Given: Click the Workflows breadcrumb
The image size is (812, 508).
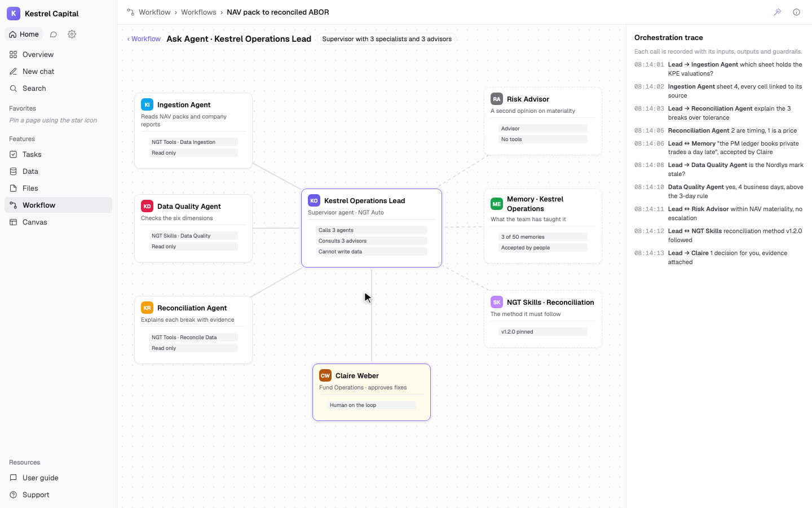Looking at the screenshot, I should pos(198,12).
